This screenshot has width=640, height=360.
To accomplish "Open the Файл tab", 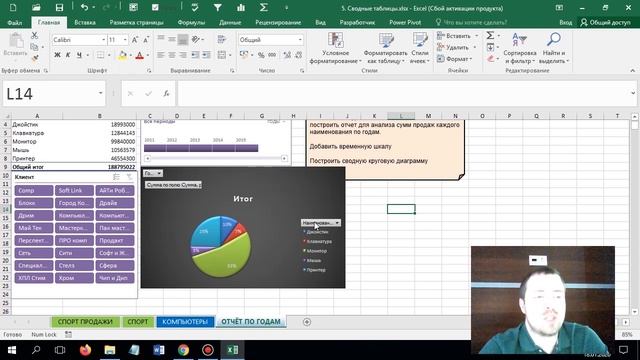I will click(x=15, y=22).
